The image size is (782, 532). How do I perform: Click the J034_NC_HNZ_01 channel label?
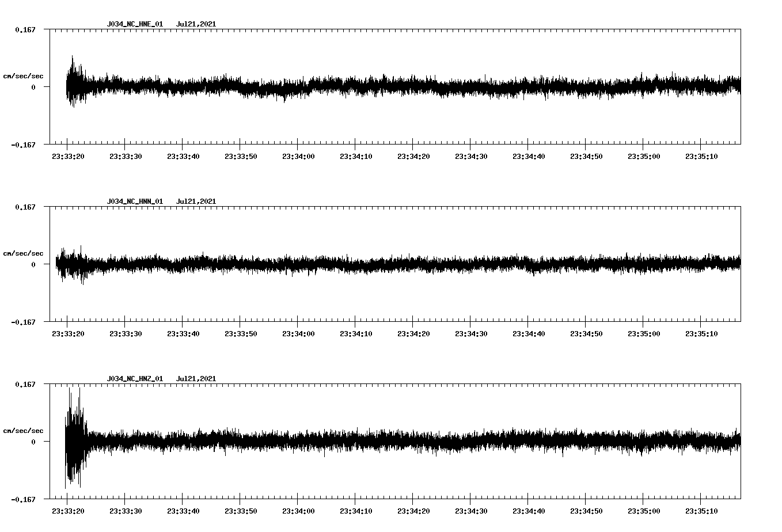click(134, 379)
